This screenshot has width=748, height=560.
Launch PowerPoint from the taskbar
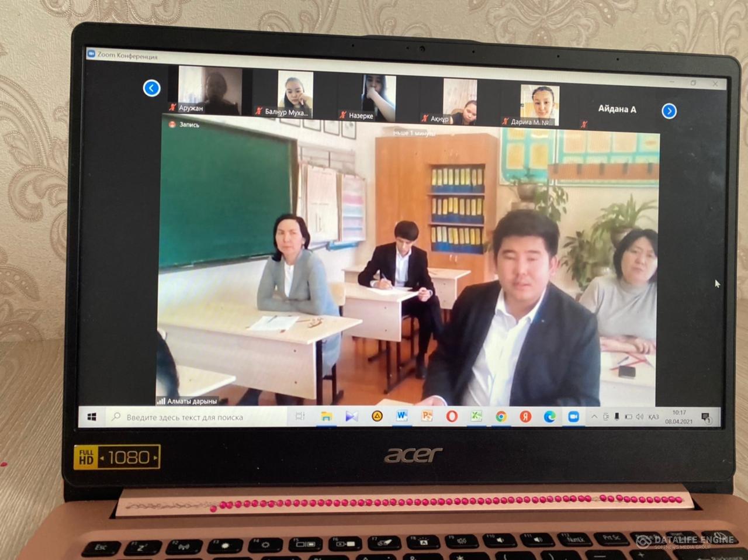tap(427, 416)
